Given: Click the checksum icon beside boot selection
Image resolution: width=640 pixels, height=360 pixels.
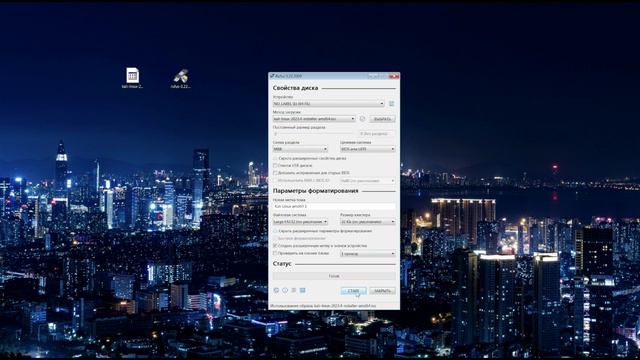Looking at the screenshot, I should (x=362, y=119).
